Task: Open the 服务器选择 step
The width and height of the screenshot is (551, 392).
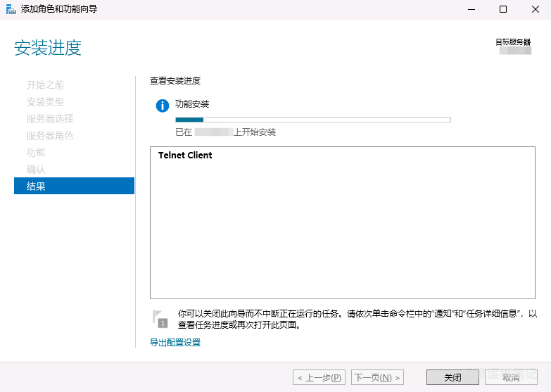Action: pos(50,119)
